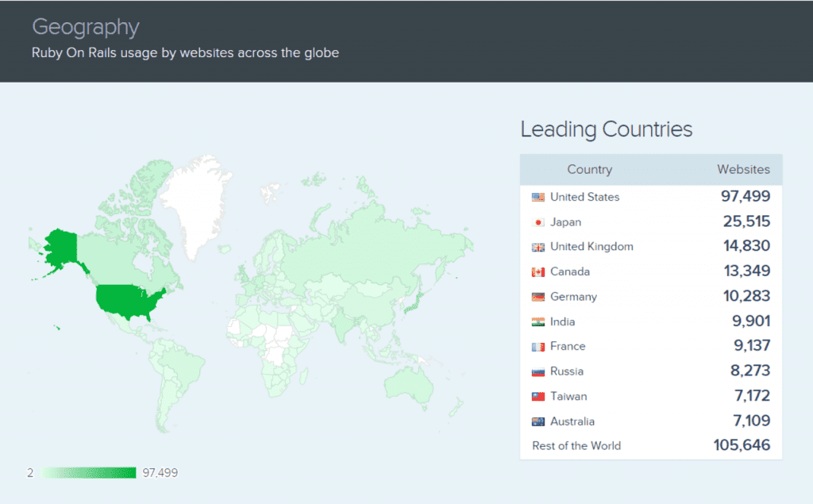The height and width of the screenshot is (504, 813).
Task: Click the Geography section title
Action: [85, 27]
